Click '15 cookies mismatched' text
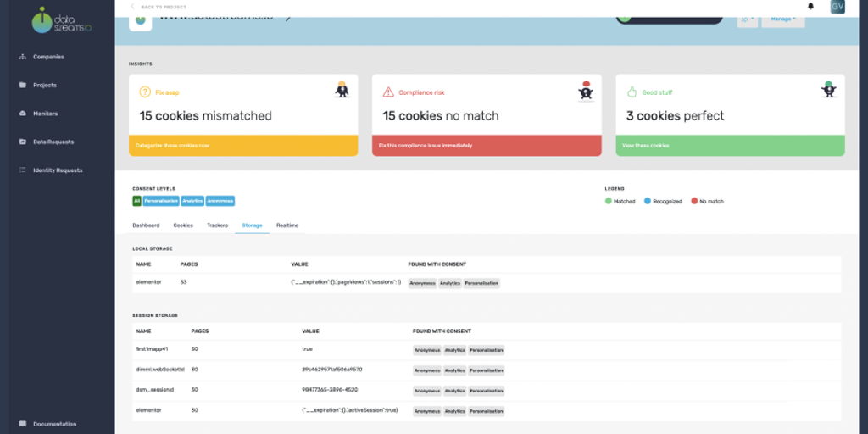Image resolution: width=868 pixels, height=434 pixels. pyautogui.click(x=205, y=115)
